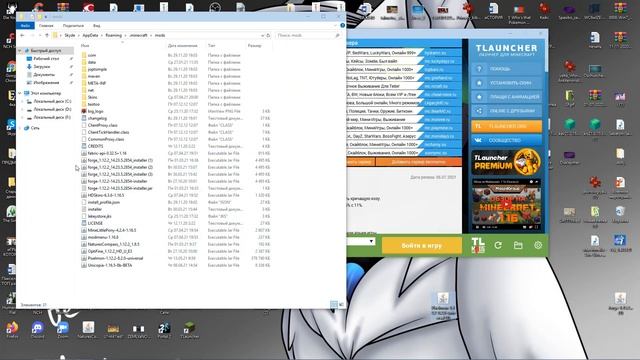Select the fabric-api jar file icon
Viewport: 640px width, 360px height.
point(84,153)
